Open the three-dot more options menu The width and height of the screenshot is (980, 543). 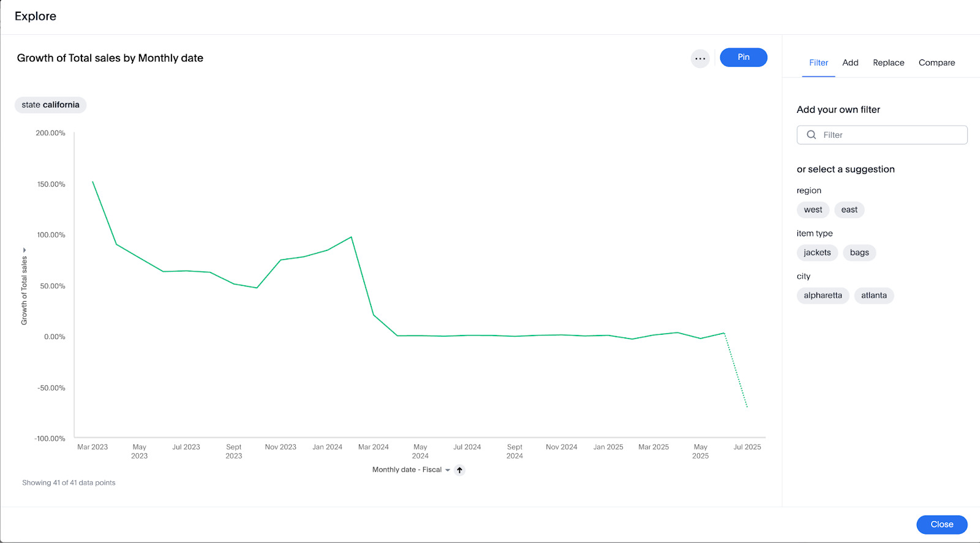click(700, 59)
